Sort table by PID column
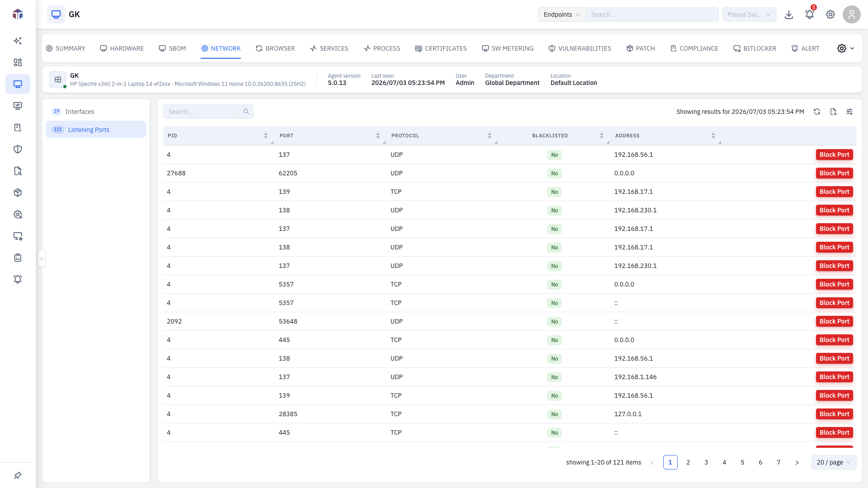 point(266,136)
